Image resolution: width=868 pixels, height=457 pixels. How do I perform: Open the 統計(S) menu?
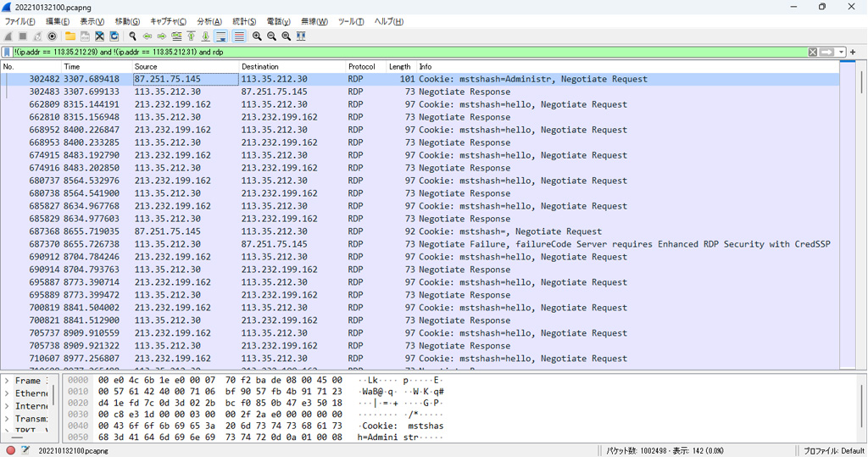tap(244, 21)
